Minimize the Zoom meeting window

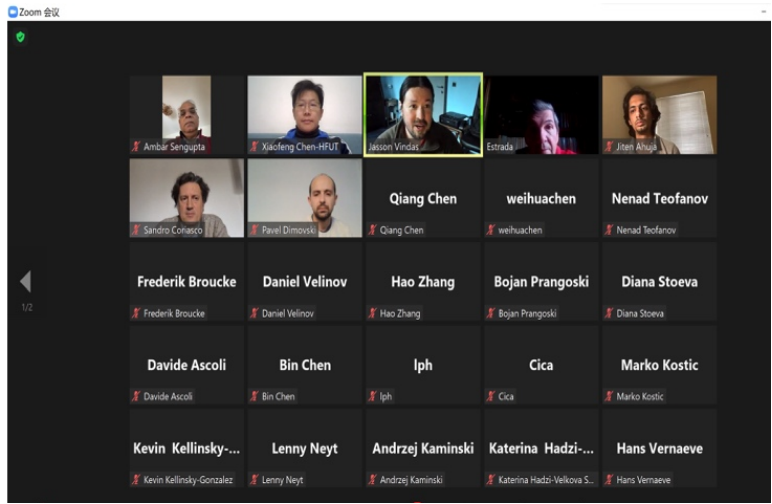tap(764, 12)
